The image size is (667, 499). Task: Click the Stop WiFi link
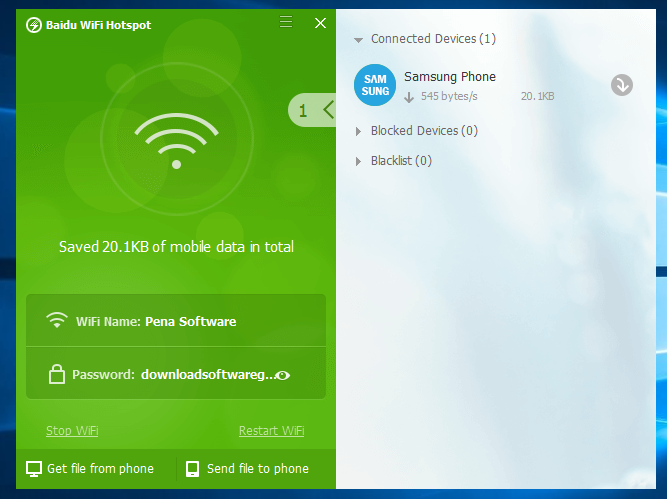click(72, 431)
